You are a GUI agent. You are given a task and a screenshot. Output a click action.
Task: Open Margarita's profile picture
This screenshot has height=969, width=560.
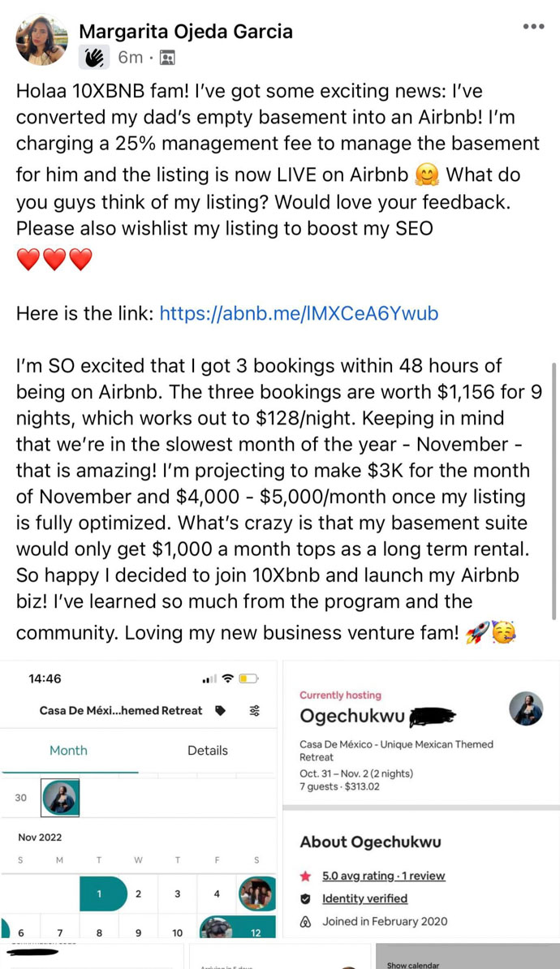click(41, 40)
